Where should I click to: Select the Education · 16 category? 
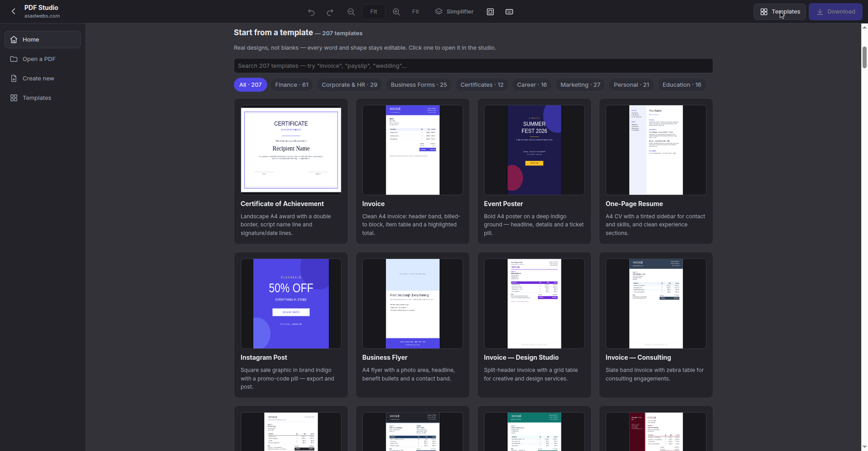tap(682, 85)
